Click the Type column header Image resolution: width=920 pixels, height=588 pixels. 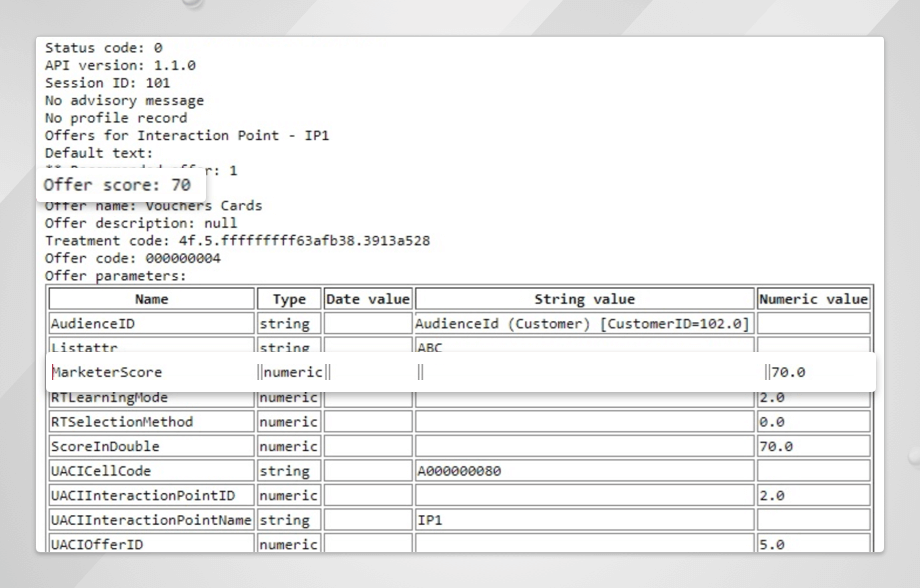[289, 299]
